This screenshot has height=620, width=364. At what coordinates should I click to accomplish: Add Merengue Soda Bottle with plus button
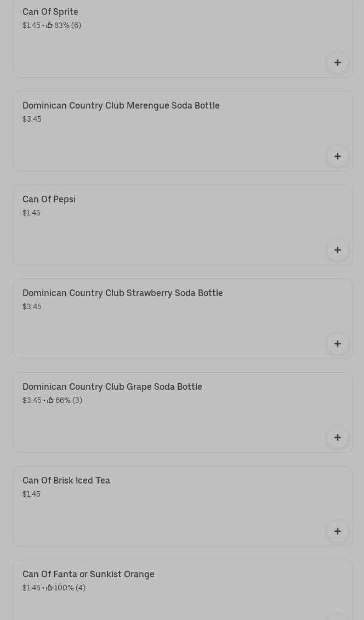[x=337, y=156]
